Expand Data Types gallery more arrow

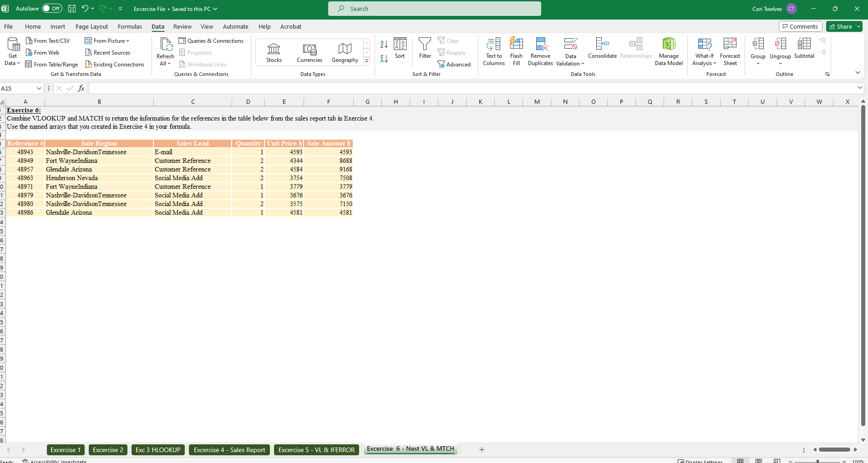pos(366,61)
